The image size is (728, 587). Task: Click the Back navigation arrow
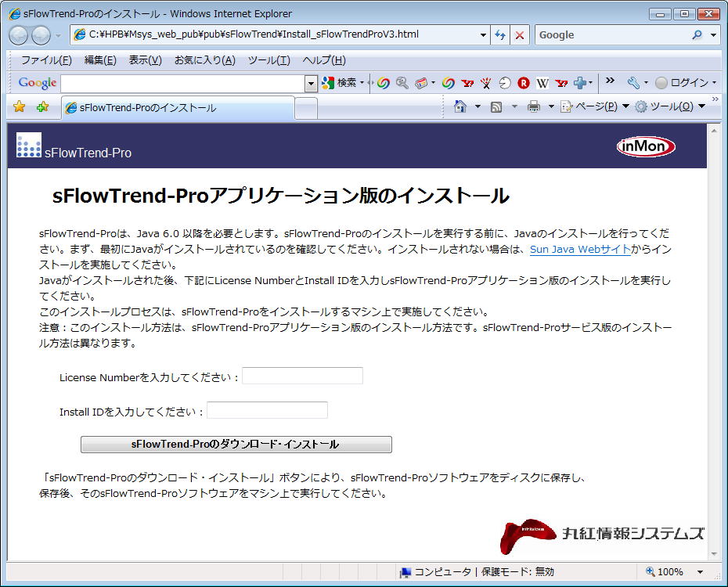17,34
